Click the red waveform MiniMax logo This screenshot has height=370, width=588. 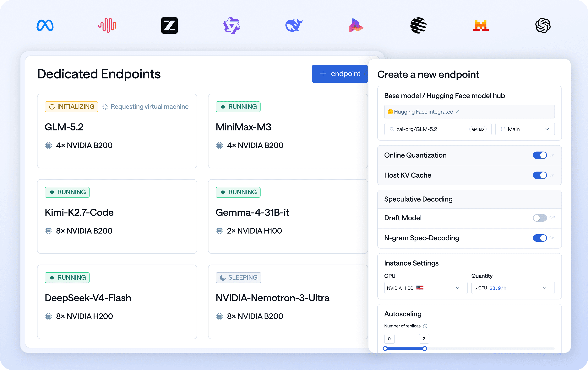click(107, 25)
